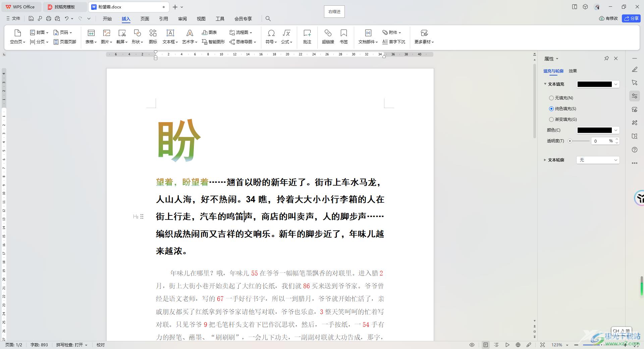The image size is (644, 349).
Task: Open the search magnifier in ribbon
Action: coord(268,18)
